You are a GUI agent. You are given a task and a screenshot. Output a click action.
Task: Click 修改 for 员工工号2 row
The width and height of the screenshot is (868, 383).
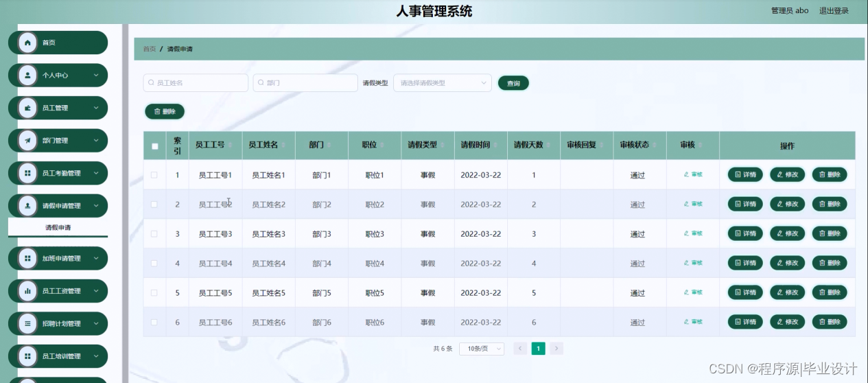(x=788, y=205)
